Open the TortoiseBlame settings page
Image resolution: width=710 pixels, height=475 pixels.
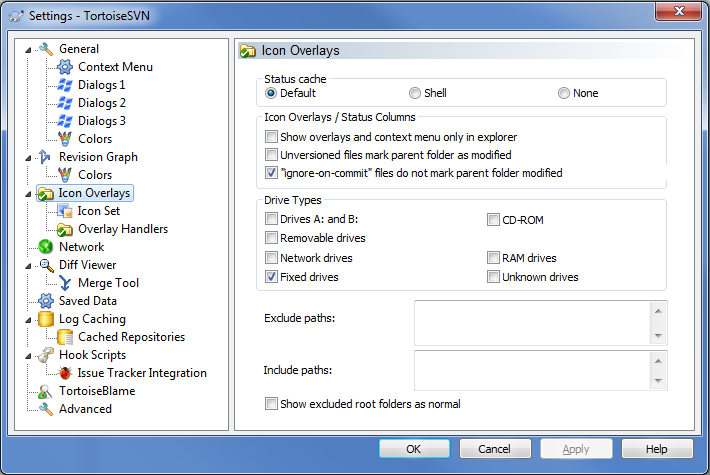tap(97, 391)
